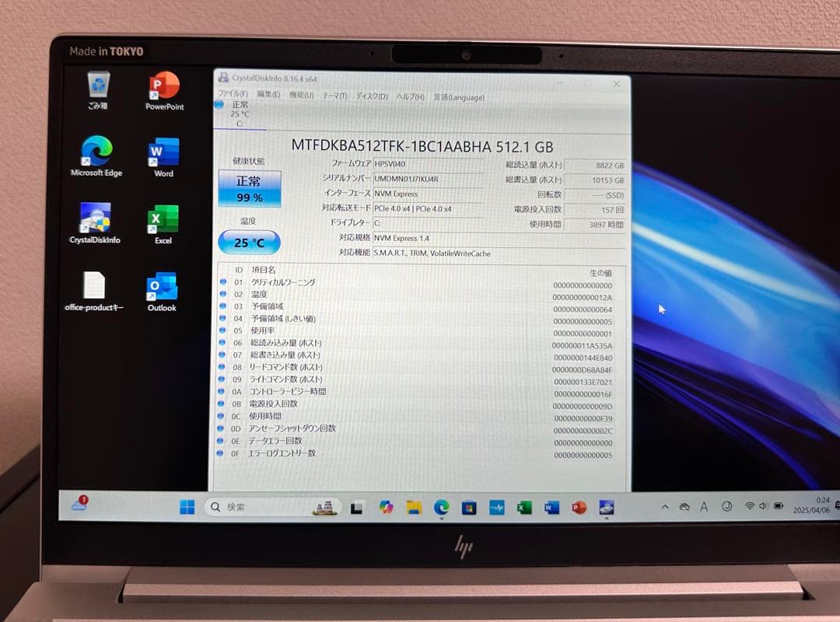840x622 pixels.
Task: Click status dot for データエラー回数 row
Action: click(x=219, y=440)
